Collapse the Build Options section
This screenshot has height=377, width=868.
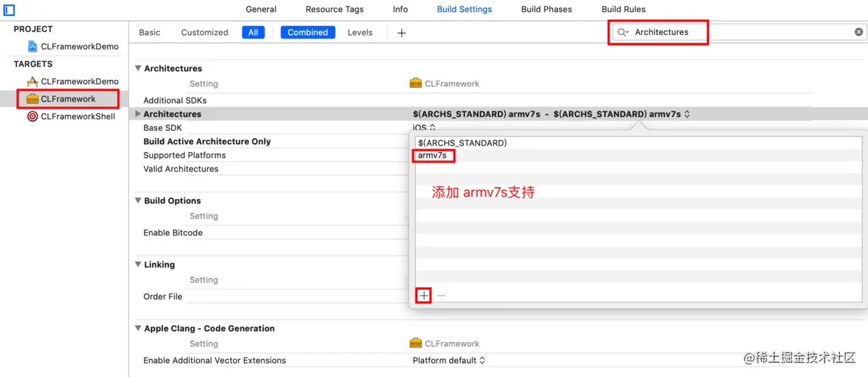(138, 200)
